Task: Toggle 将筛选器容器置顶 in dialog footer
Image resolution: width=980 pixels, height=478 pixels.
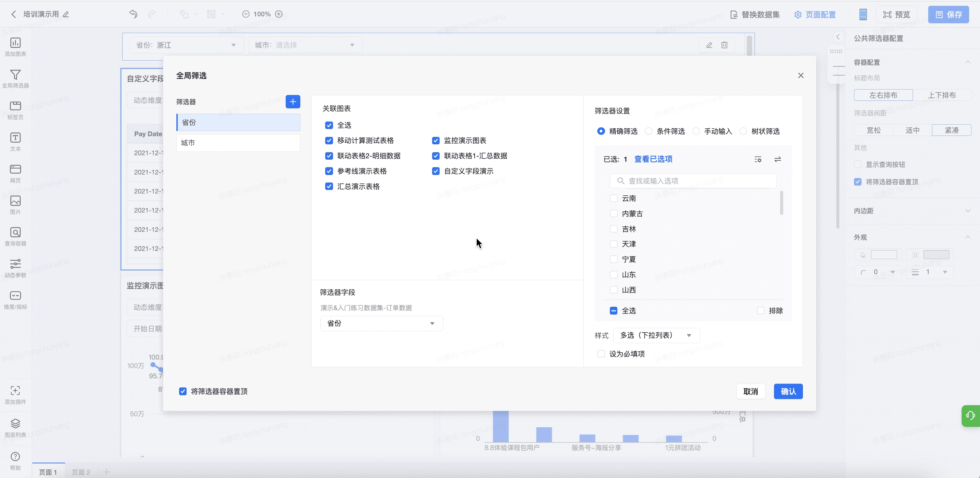Action: point(183,391)
